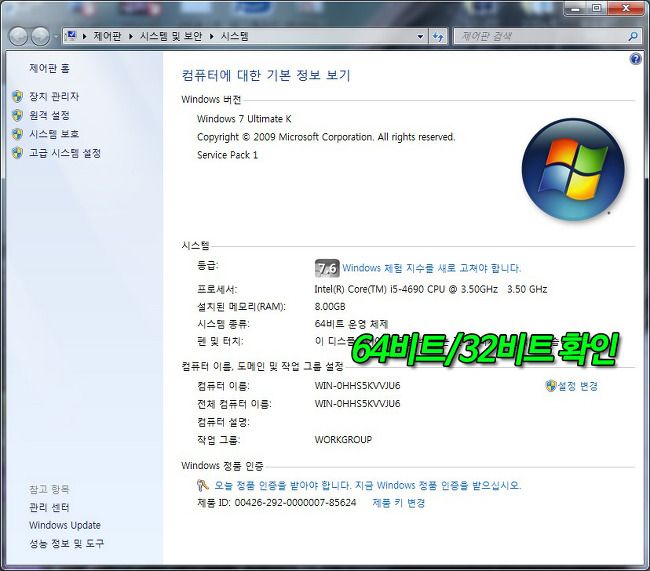Click Service Pack 1 text
The height and width of the screenshot is (571, 650).
point(227,155)
